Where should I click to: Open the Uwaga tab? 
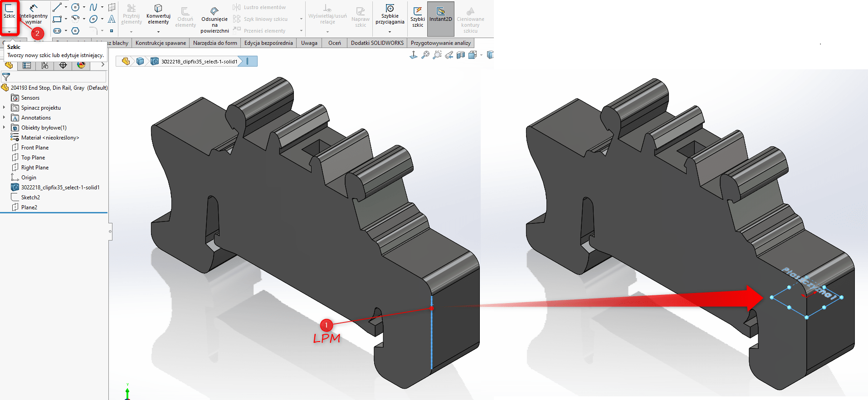[x=309, y=43]
